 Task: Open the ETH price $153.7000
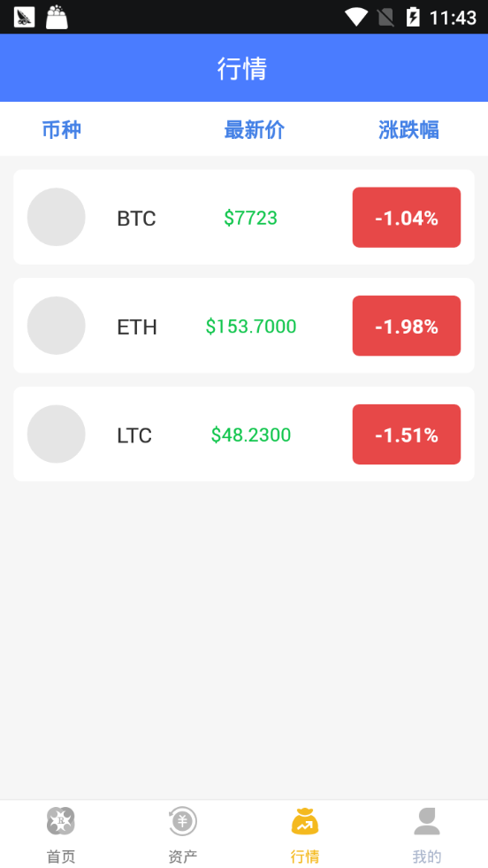click(251, 326)
